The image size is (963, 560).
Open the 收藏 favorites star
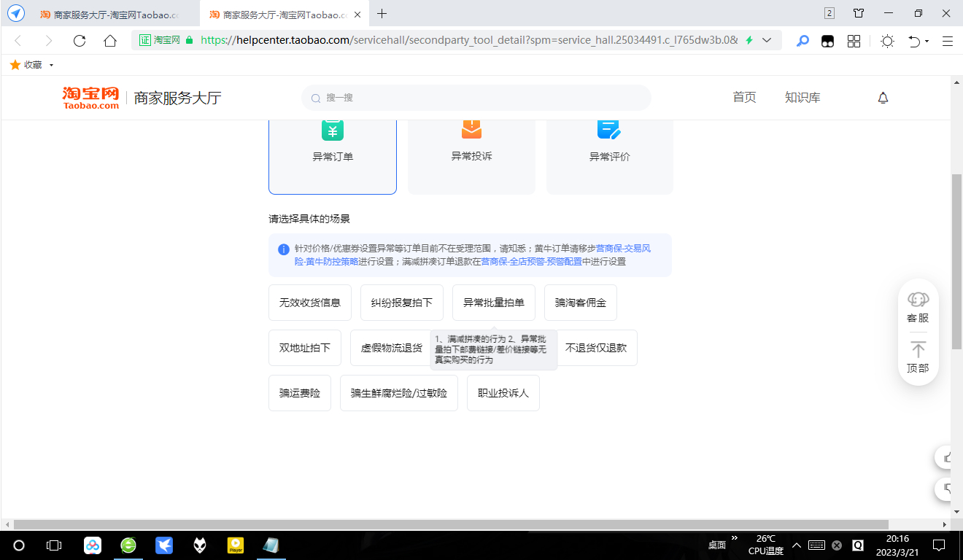click(x=15, y=65)
